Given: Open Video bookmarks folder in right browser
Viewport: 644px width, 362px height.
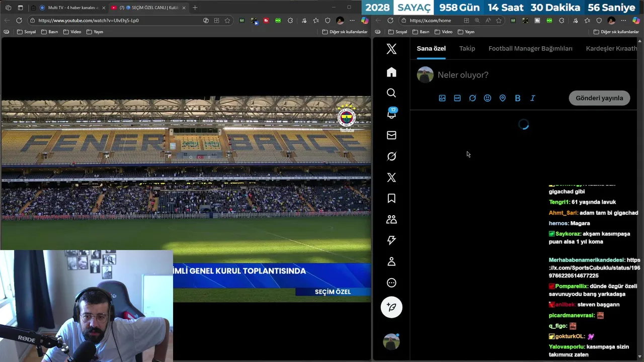Looking at the screenshot, I should point(443,32).
